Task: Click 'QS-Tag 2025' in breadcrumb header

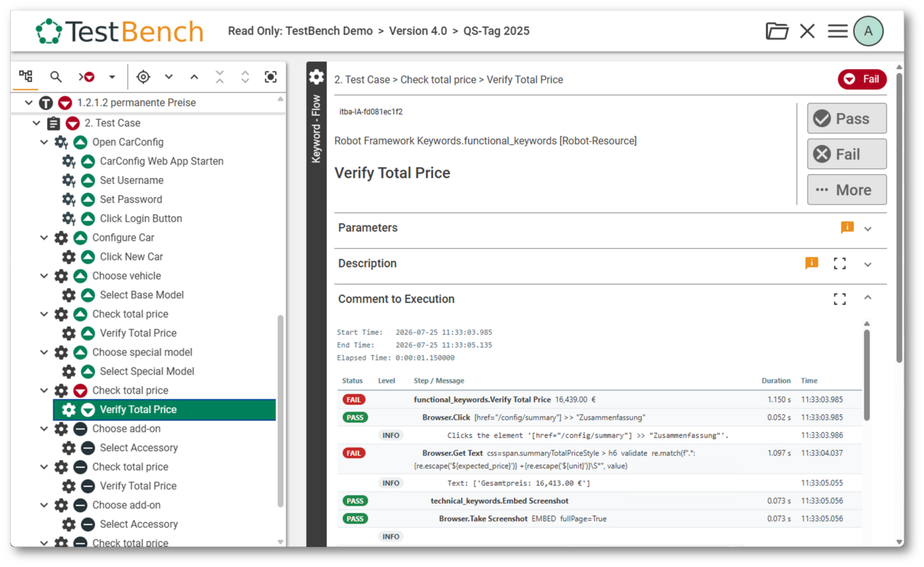Action: pos(496,31)
